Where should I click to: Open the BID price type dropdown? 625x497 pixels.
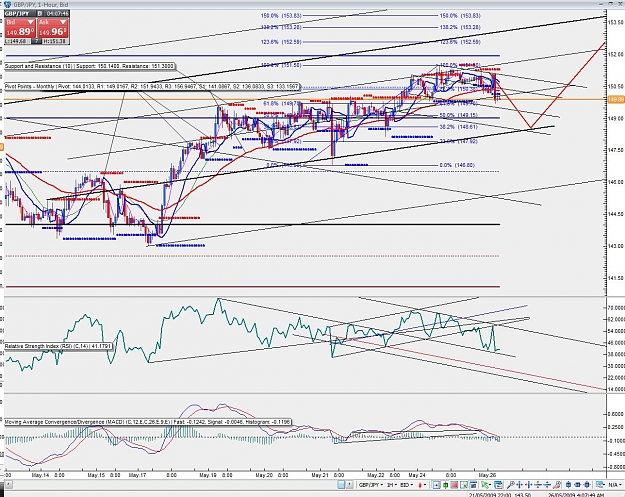(x=406, y=485)
